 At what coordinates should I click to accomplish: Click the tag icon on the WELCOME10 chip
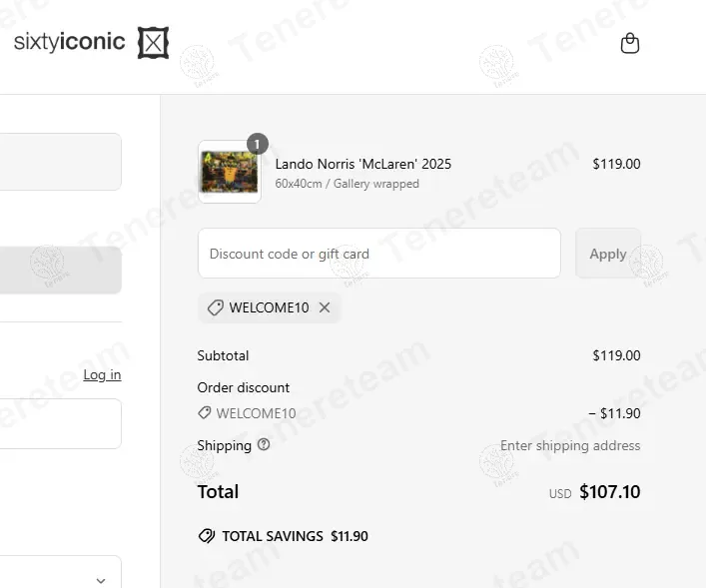pos(215,307)
